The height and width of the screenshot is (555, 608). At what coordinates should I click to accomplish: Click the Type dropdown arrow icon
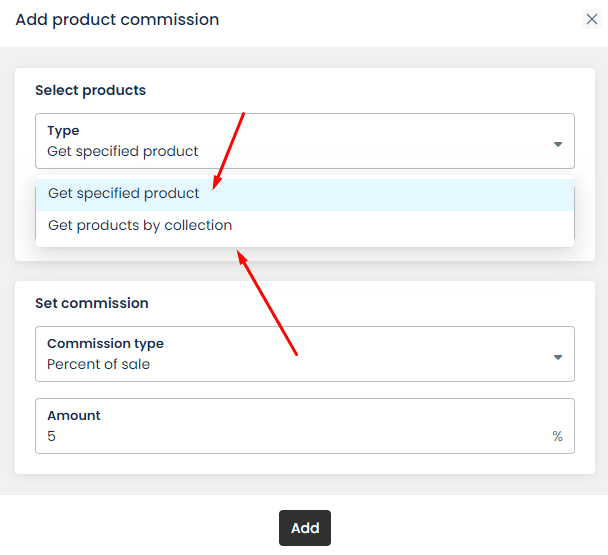tap(558, 144)
